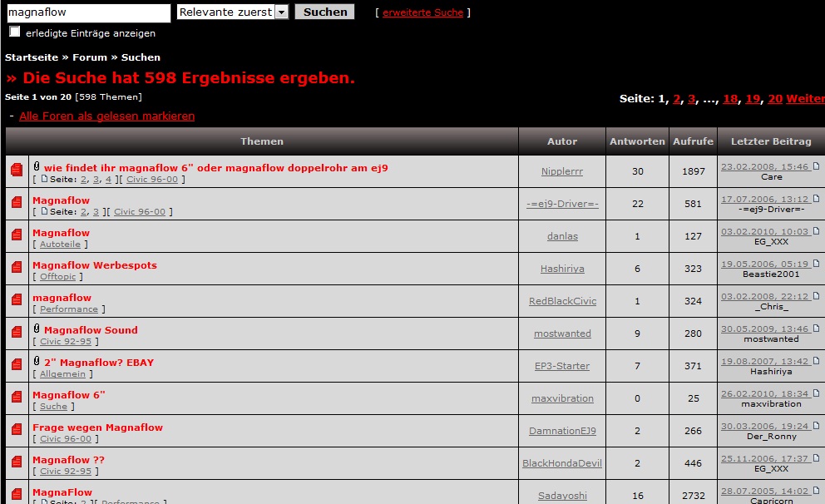This screenshot has width=825, height=504.
Task: Click paperclip attachment icon on 2" Magnaflow? EBAY
Action: 37,362
